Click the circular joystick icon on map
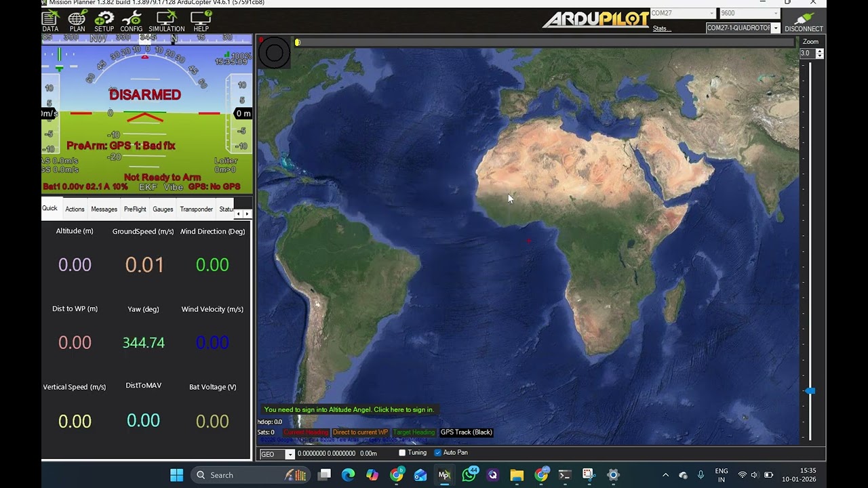The image size is (868, 488). pos(275,52)
